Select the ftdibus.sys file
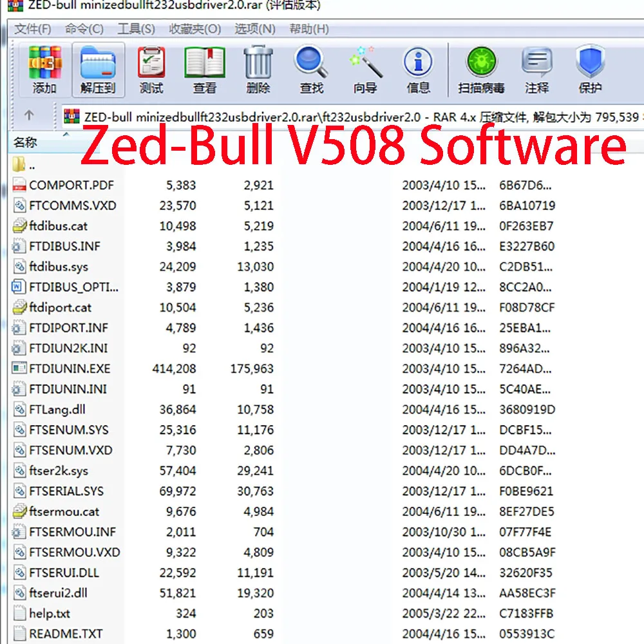644x644 pixels. pos(59,267)
